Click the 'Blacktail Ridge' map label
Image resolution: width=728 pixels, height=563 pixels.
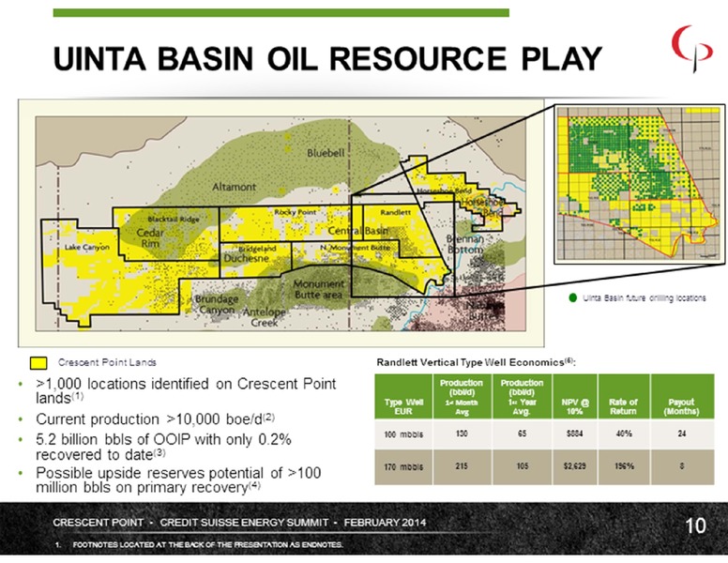coord(174,219)
